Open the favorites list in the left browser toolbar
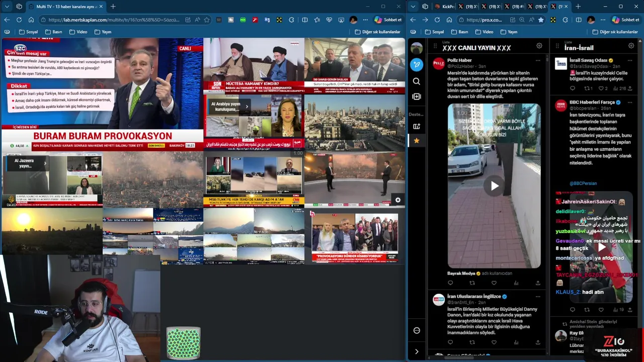 (x=317, y=20)
